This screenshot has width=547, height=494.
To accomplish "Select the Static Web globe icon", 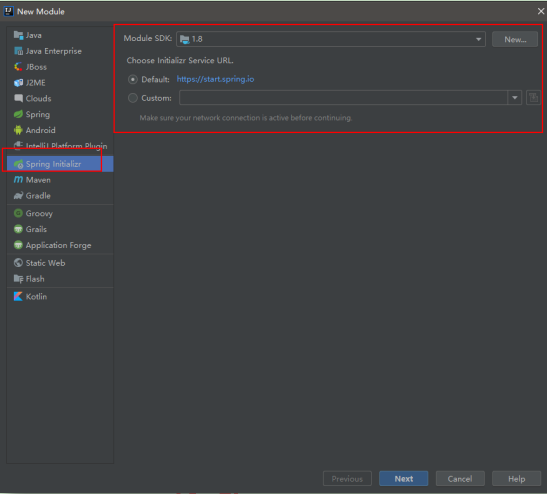I will [18, 263].
